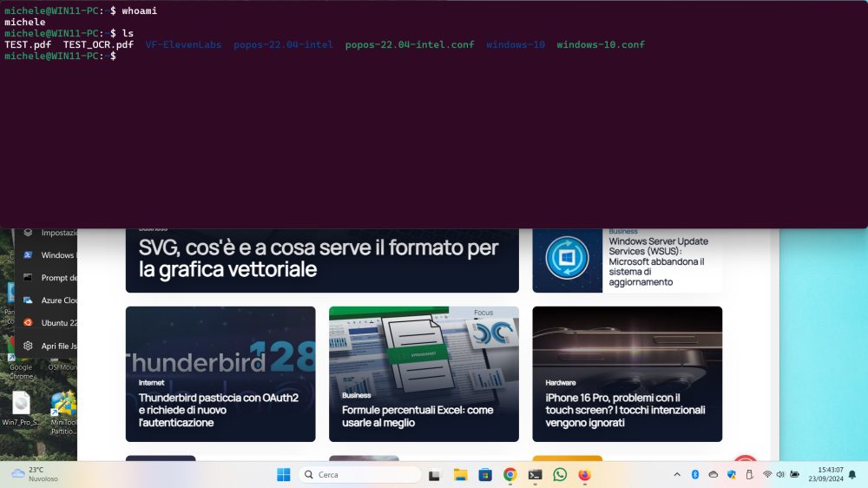Open Firefox from the taskbar

click(584, 475)
